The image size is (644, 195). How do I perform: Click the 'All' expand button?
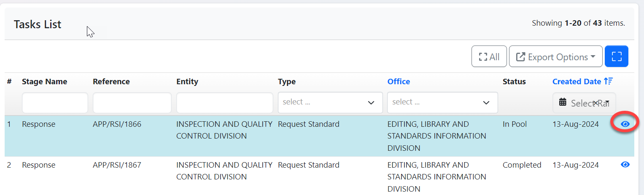click(489, 56)
